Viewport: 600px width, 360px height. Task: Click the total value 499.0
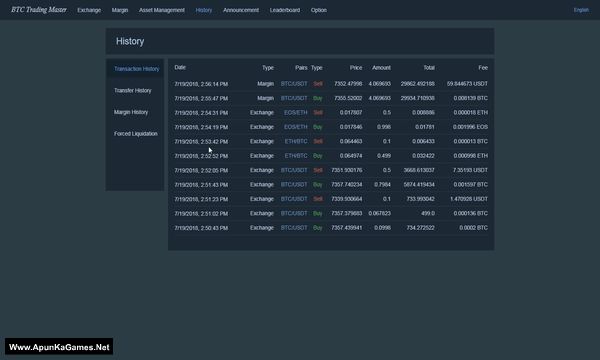[428, 213]
